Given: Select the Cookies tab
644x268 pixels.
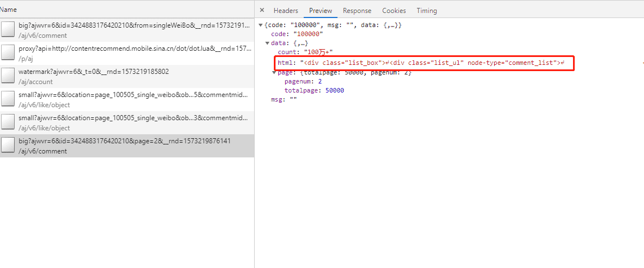Looking at the screenshot, I should [x=394, y=11].
